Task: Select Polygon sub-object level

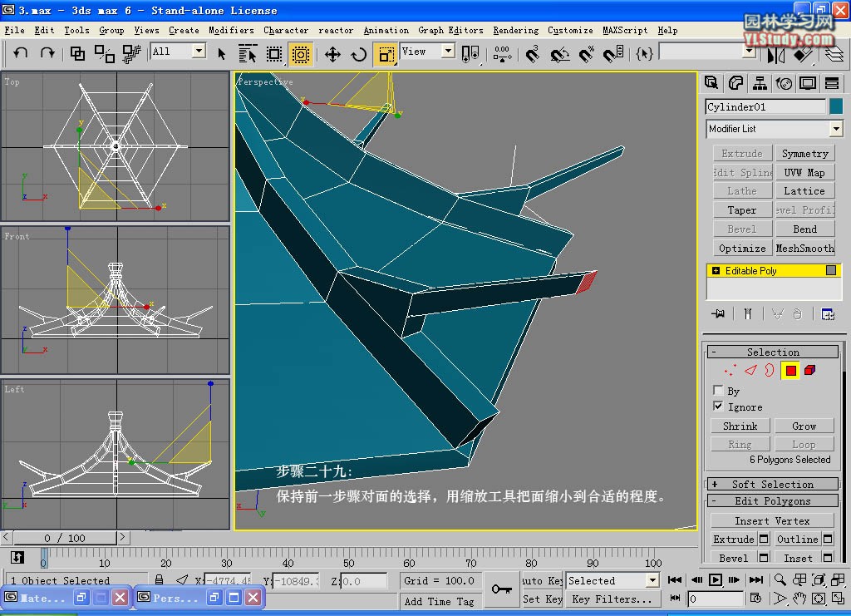Action: pyautogui.click(x=790, y=371)
